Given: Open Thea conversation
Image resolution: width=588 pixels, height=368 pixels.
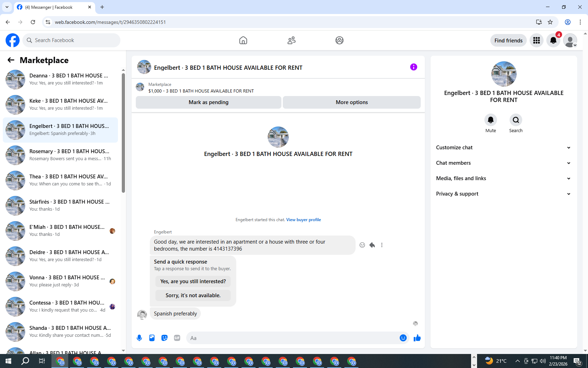Looking at the screenshot, I should tap(60, 180).
